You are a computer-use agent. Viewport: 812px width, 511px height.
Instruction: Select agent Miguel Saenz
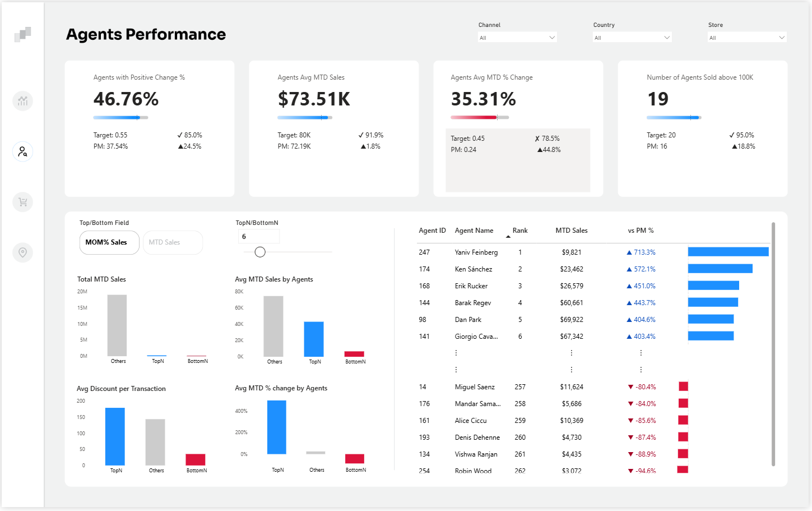[x=475, y=387]
